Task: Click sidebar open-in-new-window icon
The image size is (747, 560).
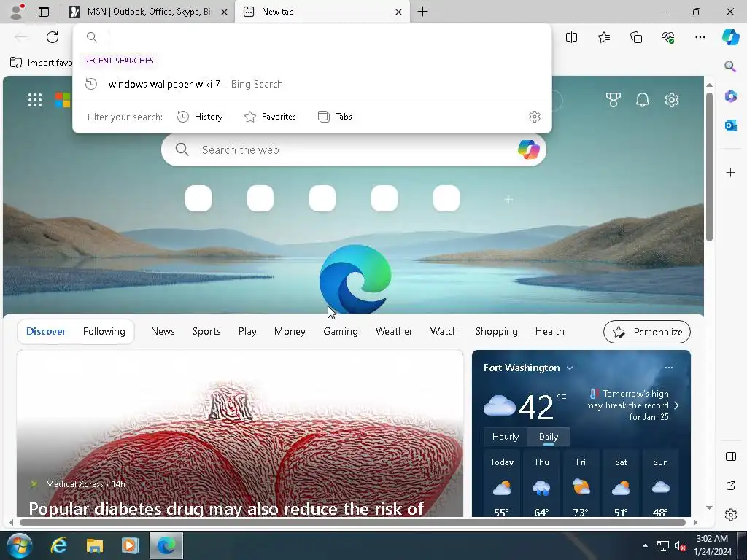Action: pyautogui.click(x=730, y=485)
